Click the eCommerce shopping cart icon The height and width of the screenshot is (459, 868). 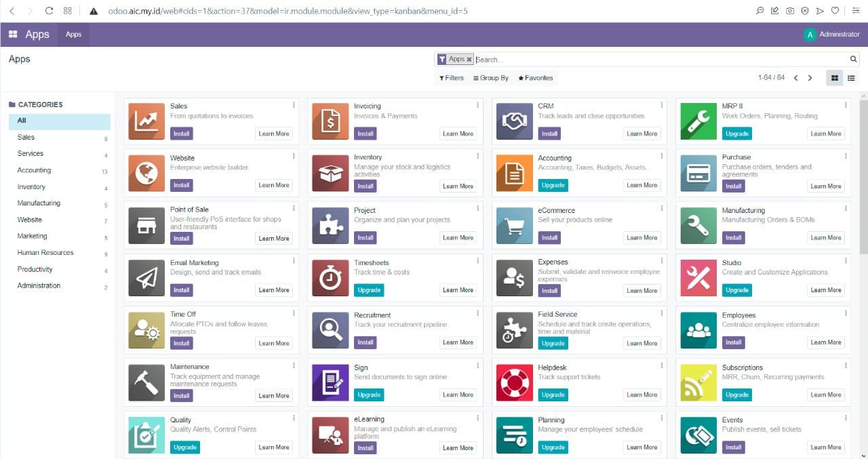click(x=514, y=225)
